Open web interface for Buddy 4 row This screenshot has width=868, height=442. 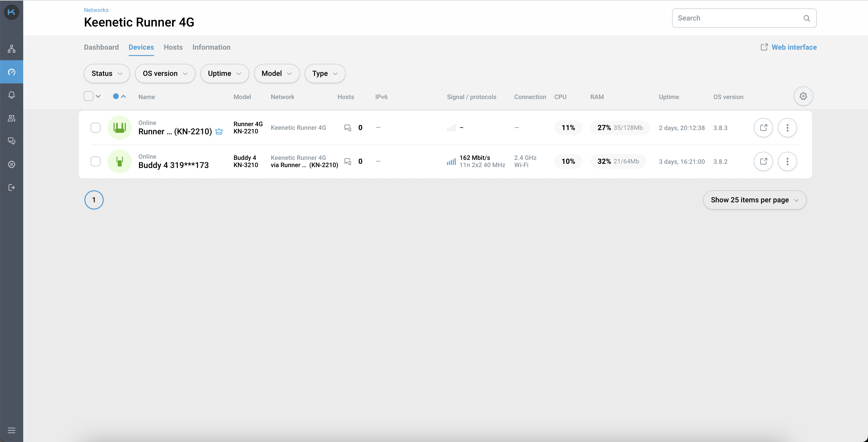763,161
